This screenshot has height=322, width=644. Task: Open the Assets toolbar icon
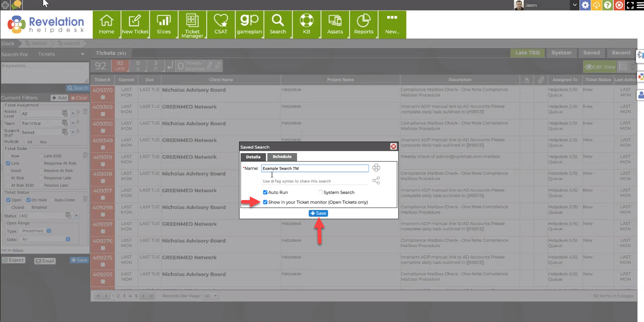(335, 24)
